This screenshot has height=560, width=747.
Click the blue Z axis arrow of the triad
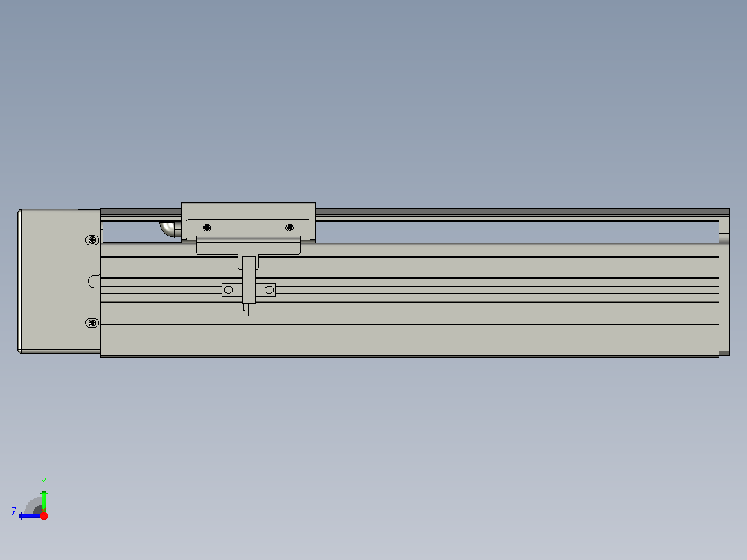tap(30, 516)
